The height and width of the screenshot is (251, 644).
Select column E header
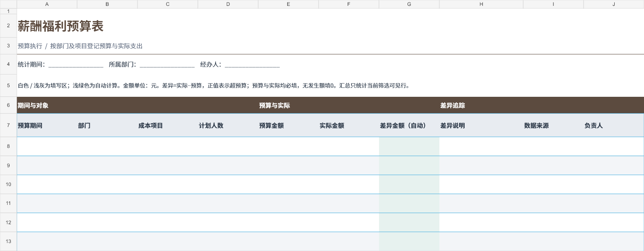pos(288,4)
